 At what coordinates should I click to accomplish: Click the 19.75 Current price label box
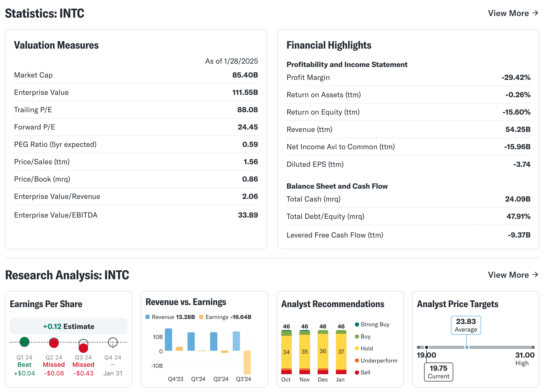coord(439,372)
